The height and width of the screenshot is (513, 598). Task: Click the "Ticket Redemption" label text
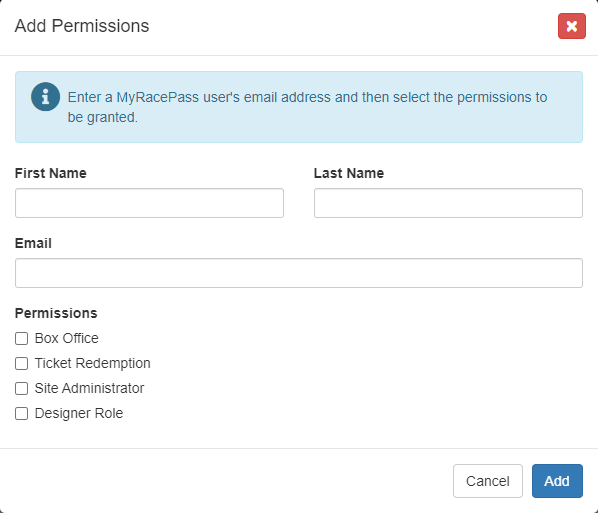(93, 363)
